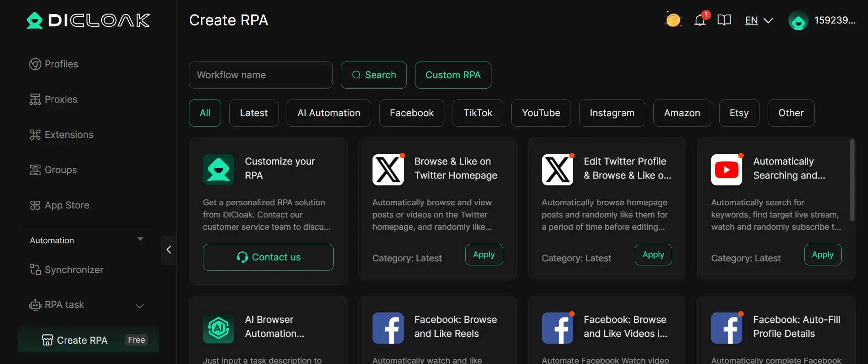Open the documentation book icon

(724, 20)
